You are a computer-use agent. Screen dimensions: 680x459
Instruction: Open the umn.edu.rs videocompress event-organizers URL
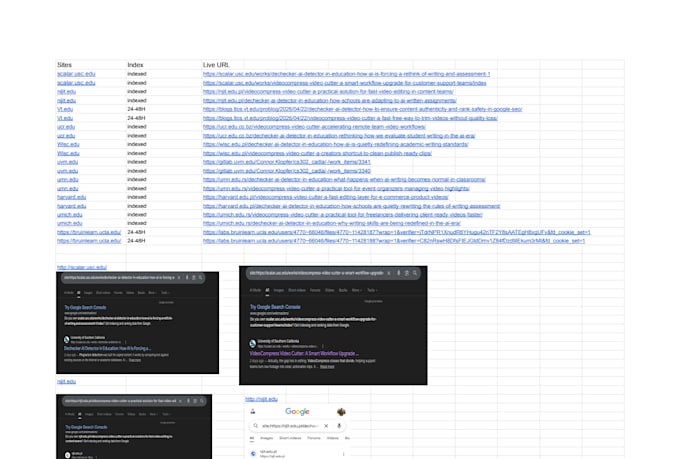pyautogui.click(x=336, y=188)
